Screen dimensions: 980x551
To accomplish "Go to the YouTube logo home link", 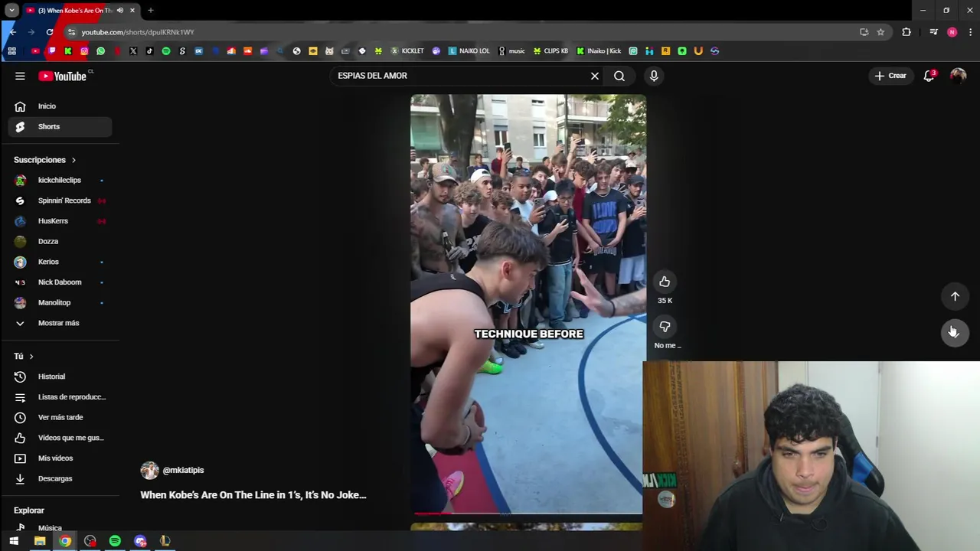I will (63, 76).
